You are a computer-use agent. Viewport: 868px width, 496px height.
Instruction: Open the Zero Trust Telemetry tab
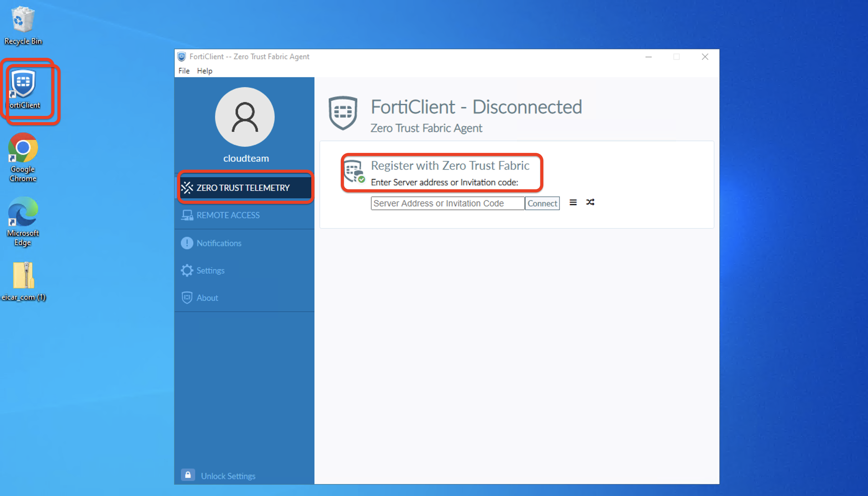point(245,187)
